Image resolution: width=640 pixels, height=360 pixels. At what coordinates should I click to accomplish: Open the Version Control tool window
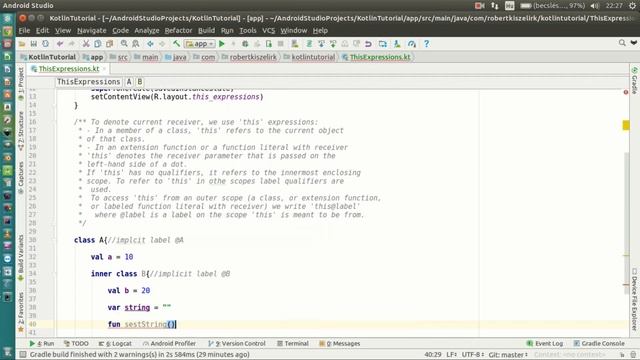(237, 344)
